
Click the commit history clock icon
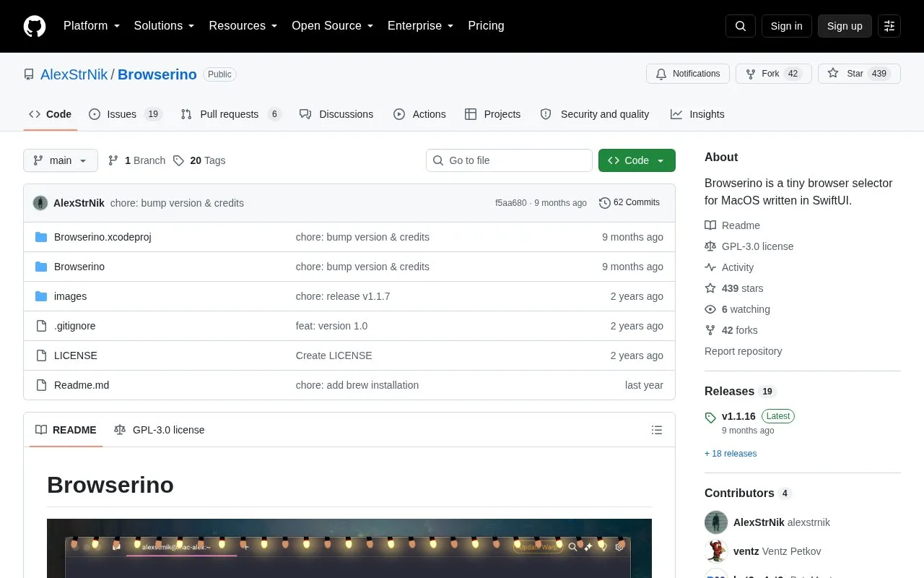[605, 203]
